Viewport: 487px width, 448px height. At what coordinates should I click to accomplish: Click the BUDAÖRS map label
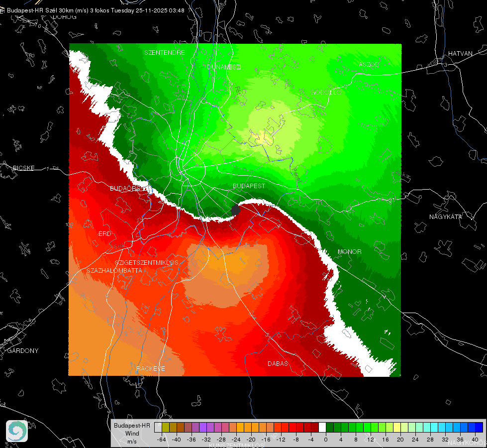tap(125, 188)
